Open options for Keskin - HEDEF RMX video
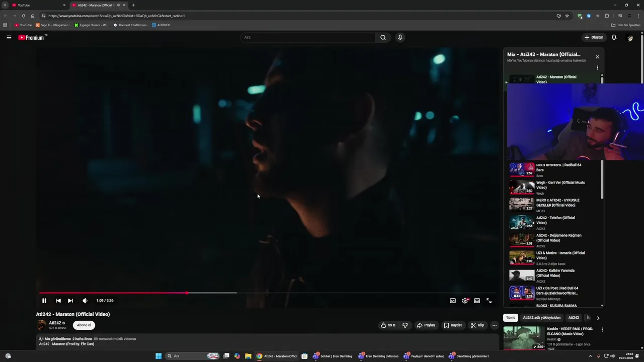Screen dimensions: 644x362 point(602,330)
